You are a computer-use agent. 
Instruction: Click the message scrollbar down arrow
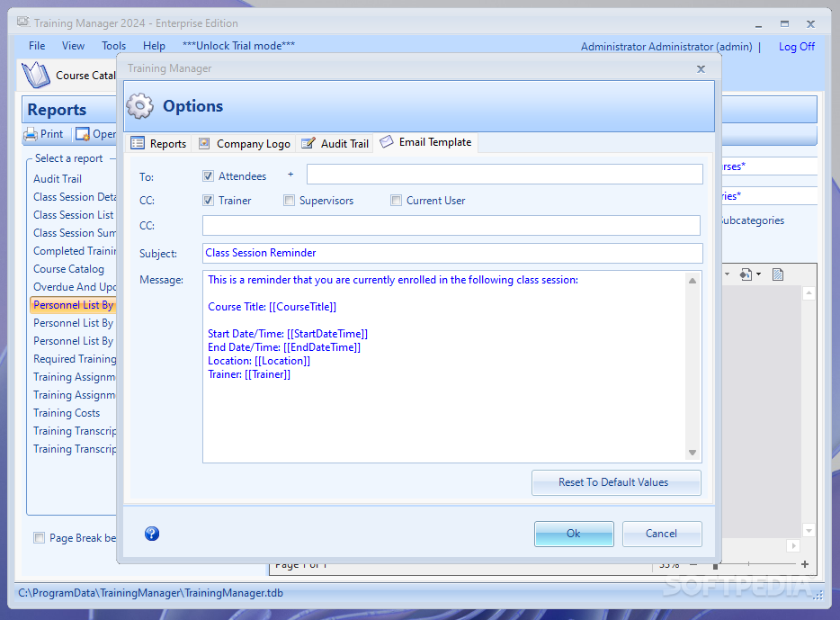click(693, 453)
